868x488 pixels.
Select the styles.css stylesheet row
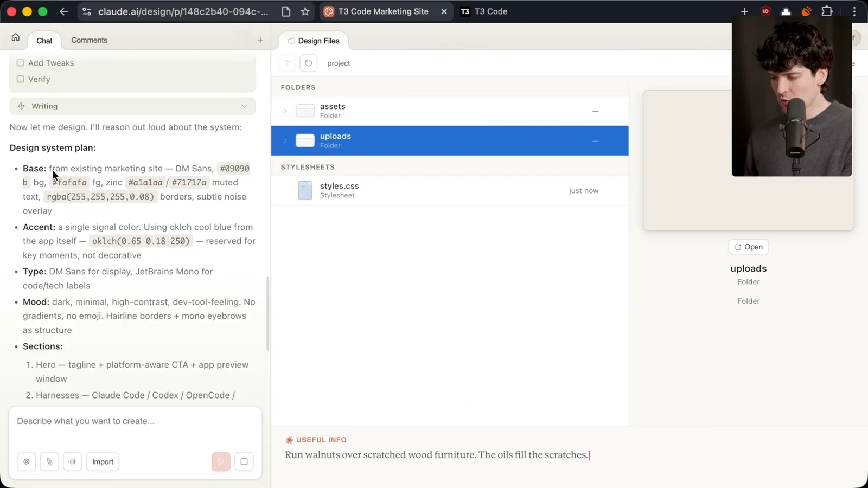tap(450, 190)
